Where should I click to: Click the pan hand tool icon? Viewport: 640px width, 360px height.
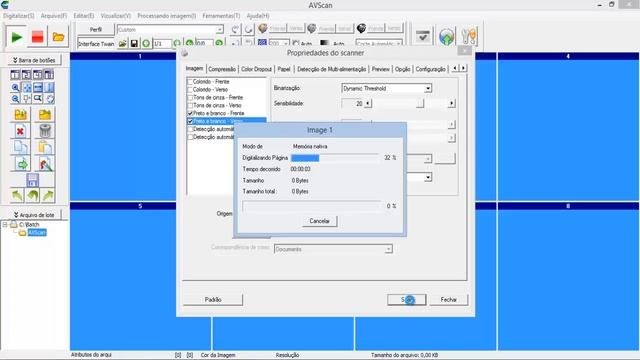[x=49, y=99]
